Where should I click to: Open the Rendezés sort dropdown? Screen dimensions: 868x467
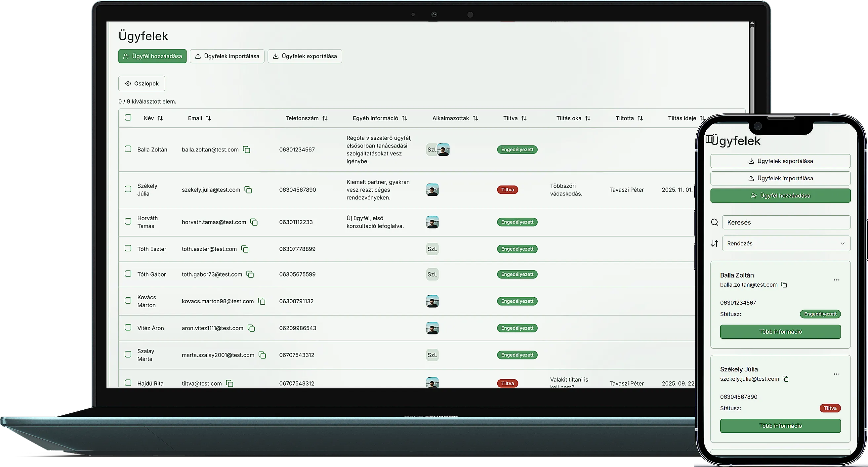coord(786,243)
